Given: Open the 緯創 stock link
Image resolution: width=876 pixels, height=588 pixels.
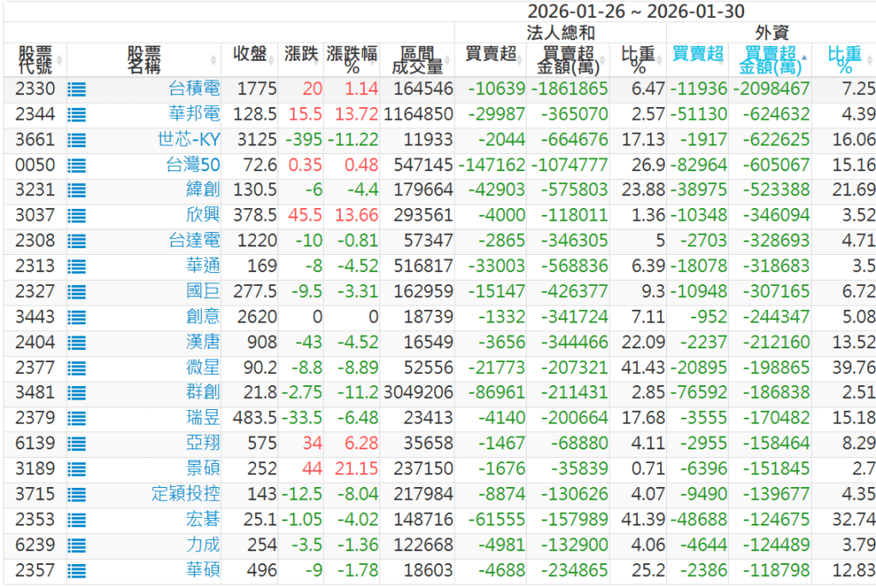Looking at the screenshot, I should (203, 191).
